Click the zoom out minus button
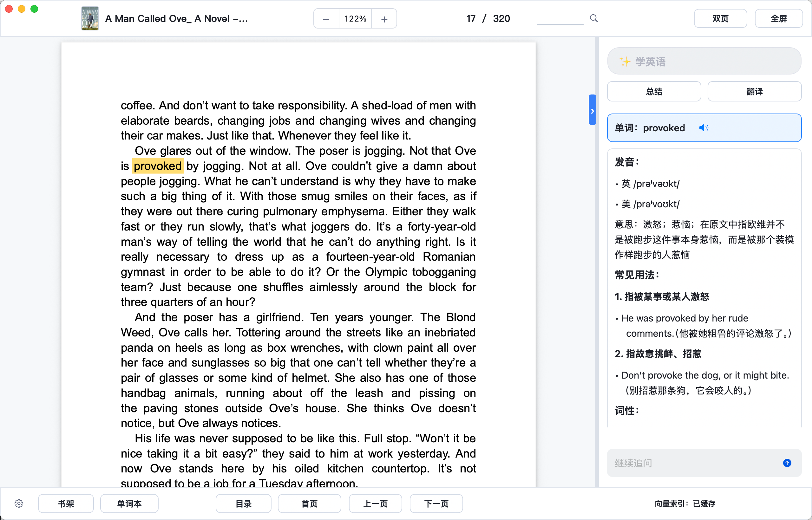The width and height of the screenshot is (812, 520). [326, 19]
